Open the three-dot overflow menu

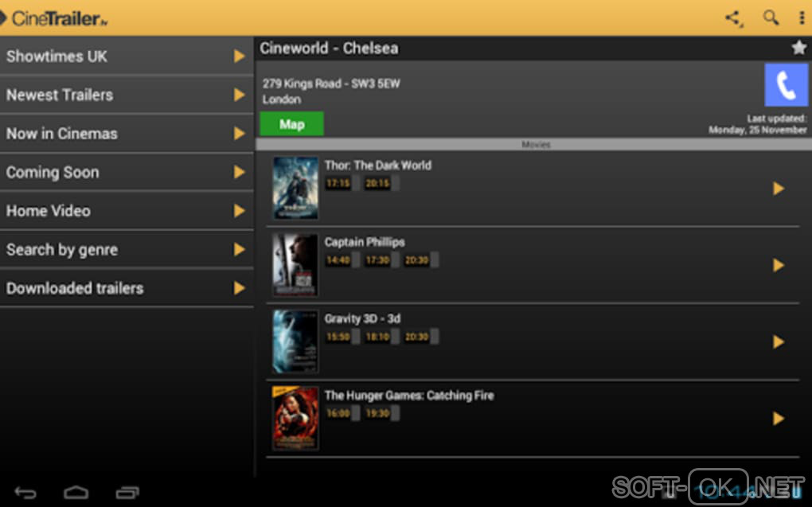click(x=802, y=18)
